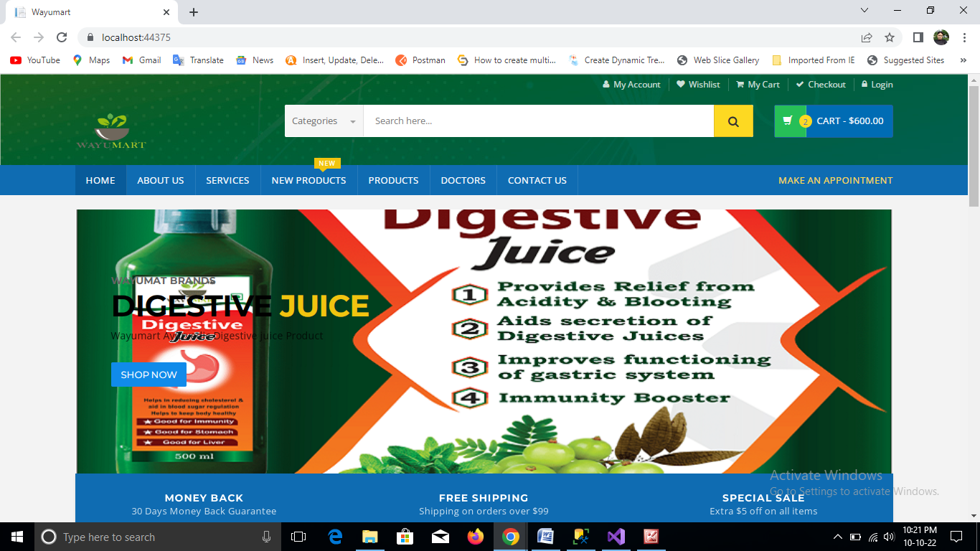Reload the page
980x551 pixels.
[x=62, y=37]
